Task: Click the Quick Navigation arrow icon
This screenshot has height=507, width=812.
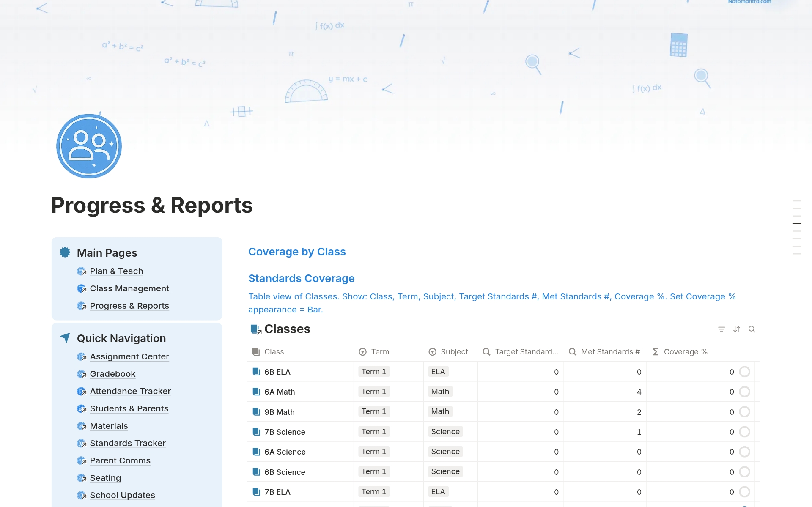Action: 65,338
